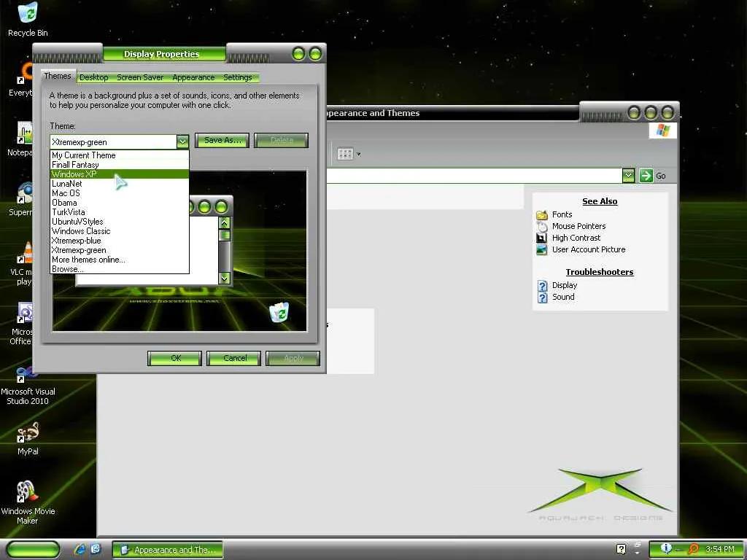Click the Views toolbar icon in Appearance window
Viewport: 747px width, 560px height.
coord(345,154)
